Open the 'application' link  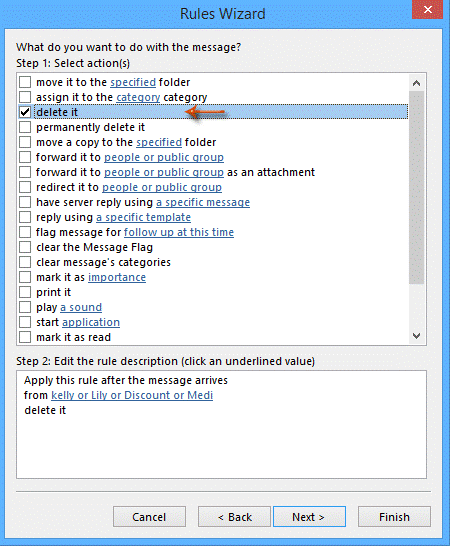(x=91, y=322)
